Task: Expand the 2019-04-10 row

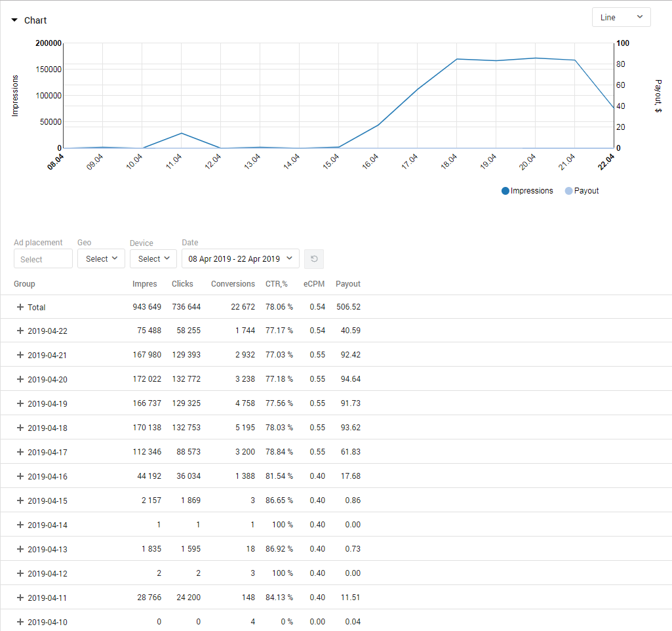Action: [x=20, y=622]
